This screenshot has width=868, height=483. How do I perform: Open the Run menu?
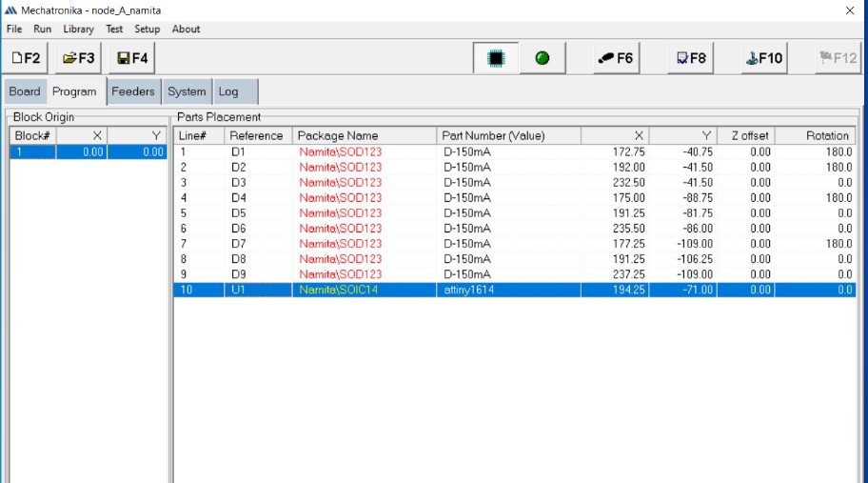[42, 29]
